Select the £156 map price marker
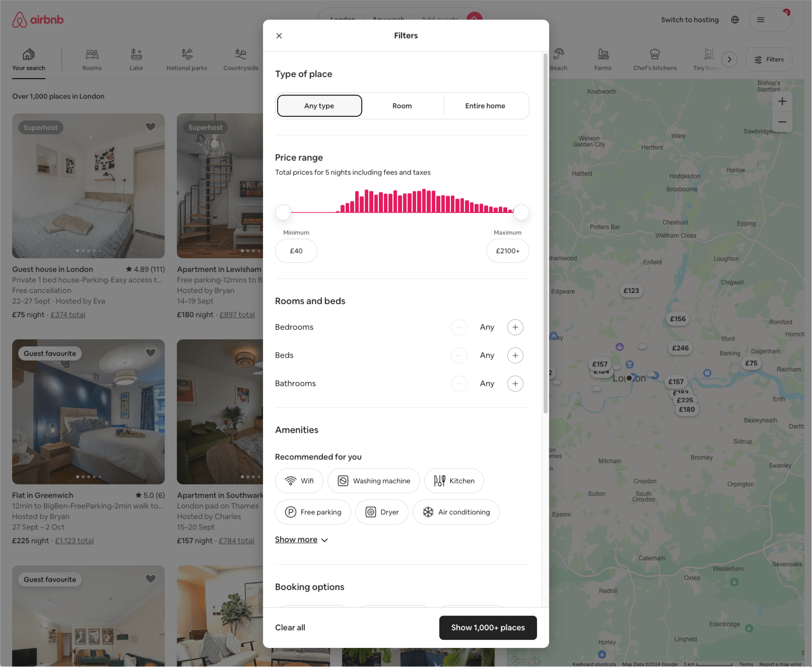This screenshot has height=667, width=812. click(678, 319)
